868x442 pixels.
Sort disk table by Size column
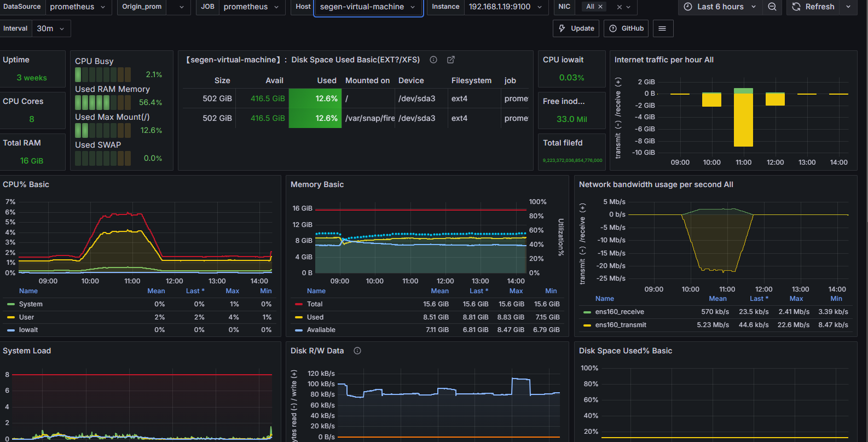pos(222,80)
